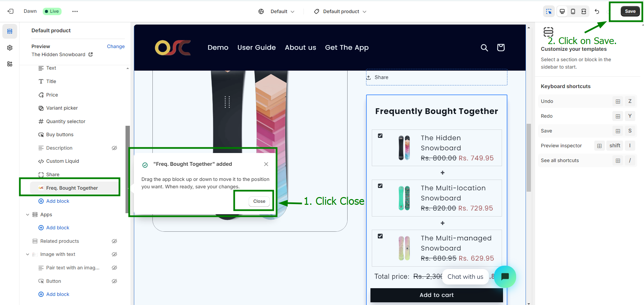The image size is (644, 305).
Task: Dismiss the notification with the X
Action: 266,164
